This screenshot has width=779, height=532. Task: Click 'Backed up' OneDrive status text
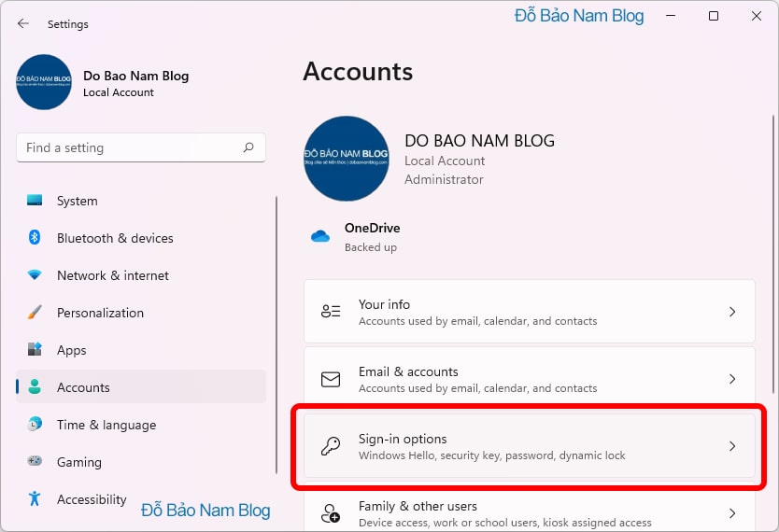click(371, 247)
